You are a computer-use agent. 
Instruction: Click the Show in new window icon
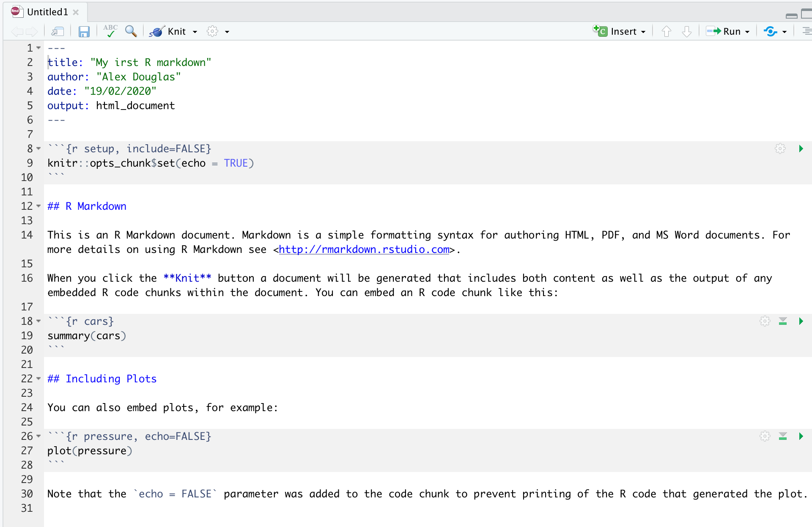point(57,31)
